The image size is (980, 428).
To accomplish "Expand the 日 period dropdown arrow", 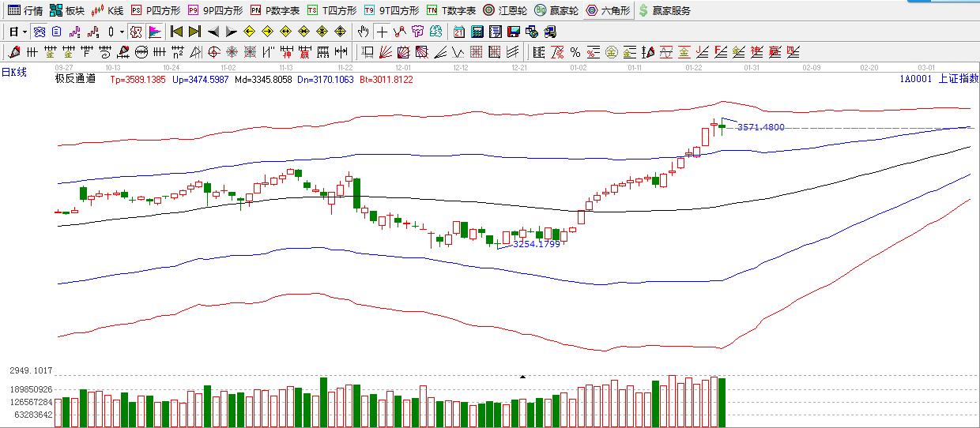I will click(x=25, y=32).
